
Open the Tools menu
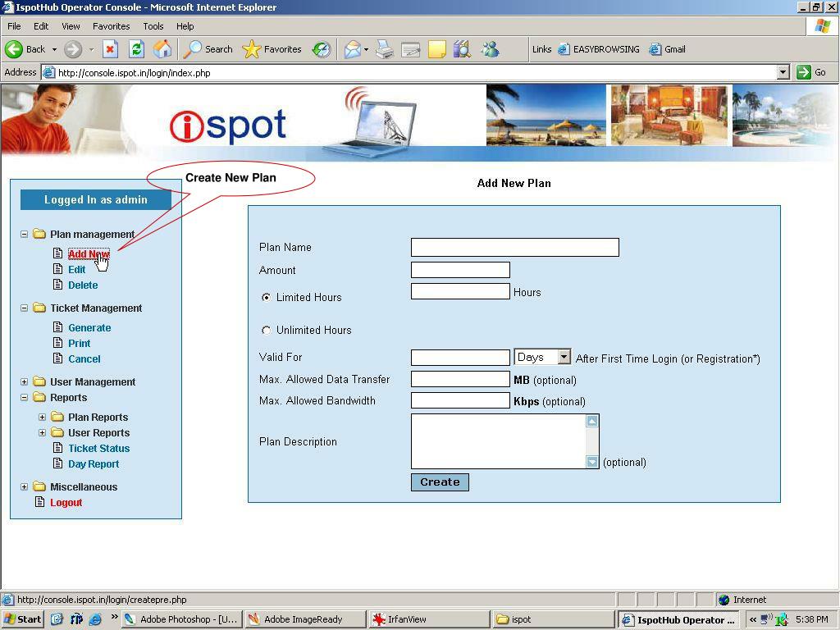(x=153, y=26)
